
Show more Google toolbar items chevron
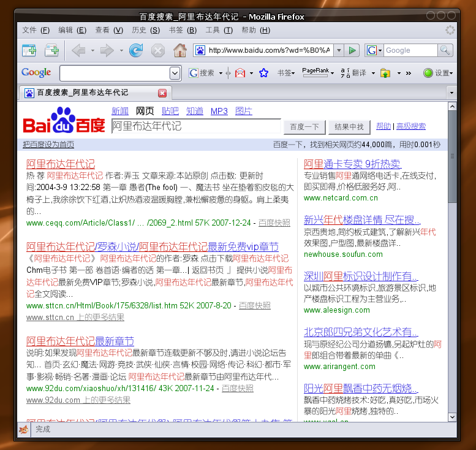pyautogui.click(x=408, y=73)
